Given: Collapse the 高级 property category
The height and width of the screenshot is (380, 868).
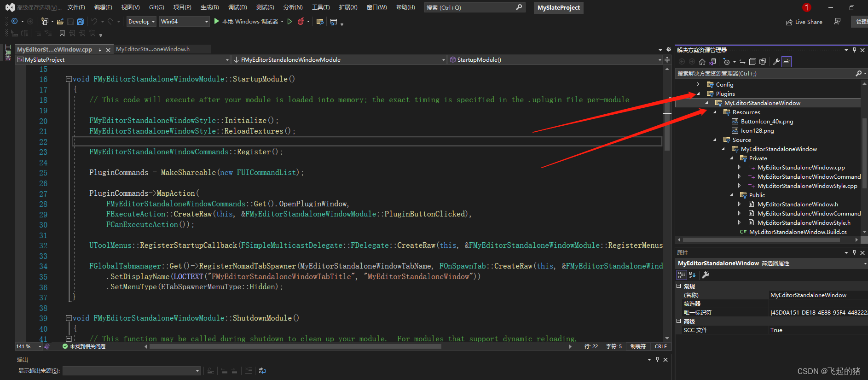Looking at the screenshot, I should pyautogui.click(x=678, y=321).
